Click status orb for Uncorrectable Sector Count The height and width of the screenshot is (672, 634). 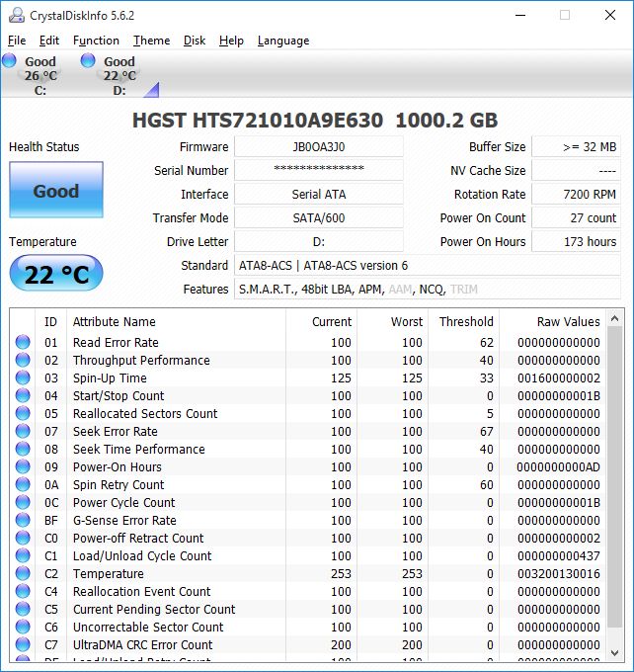[23, 627]
